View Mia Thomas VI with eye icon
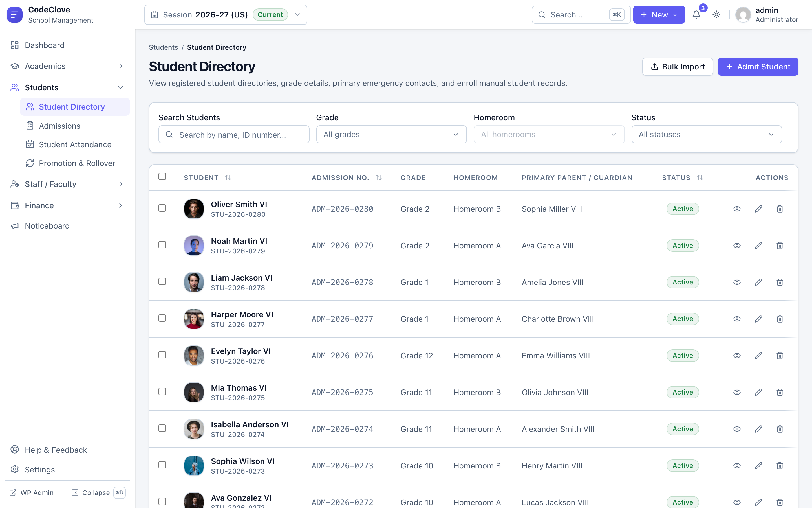 737,392
